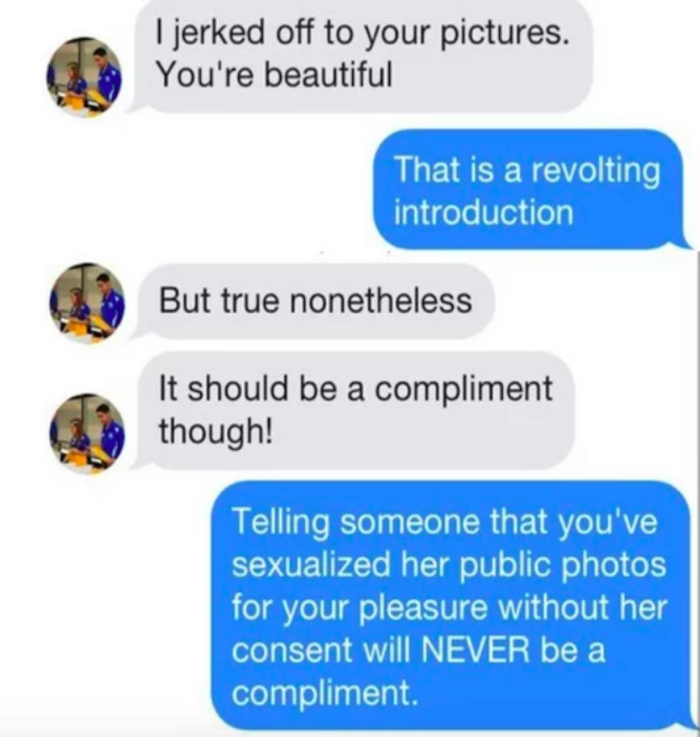Click the 'You're beautiful' gray message bubble
This screenshot has width=700, height=737.
click(362, 55)
